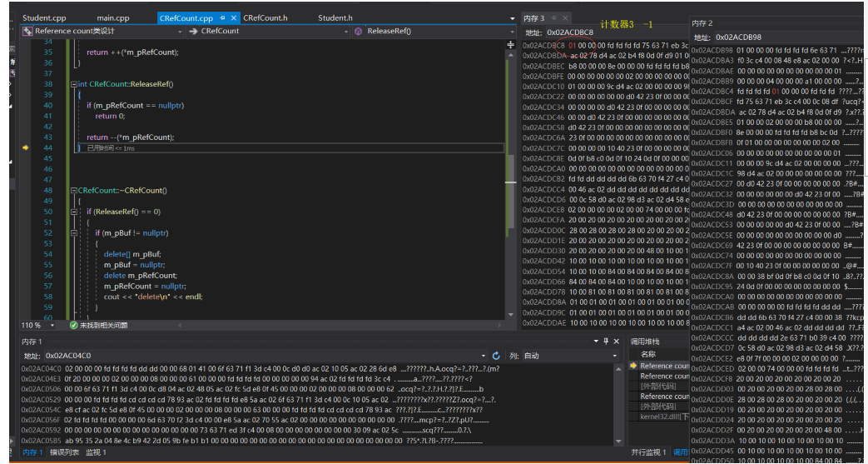Click ReleaseRef() member cube icon
This screenshot has height=464, width=868.
coord(358,32)
